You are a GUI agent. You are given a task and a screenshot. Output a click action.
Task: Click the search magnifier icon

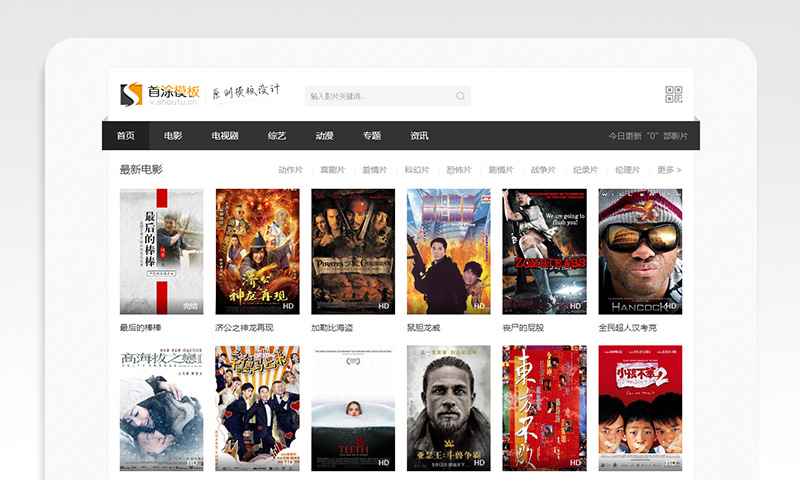(x=460, y=96)
